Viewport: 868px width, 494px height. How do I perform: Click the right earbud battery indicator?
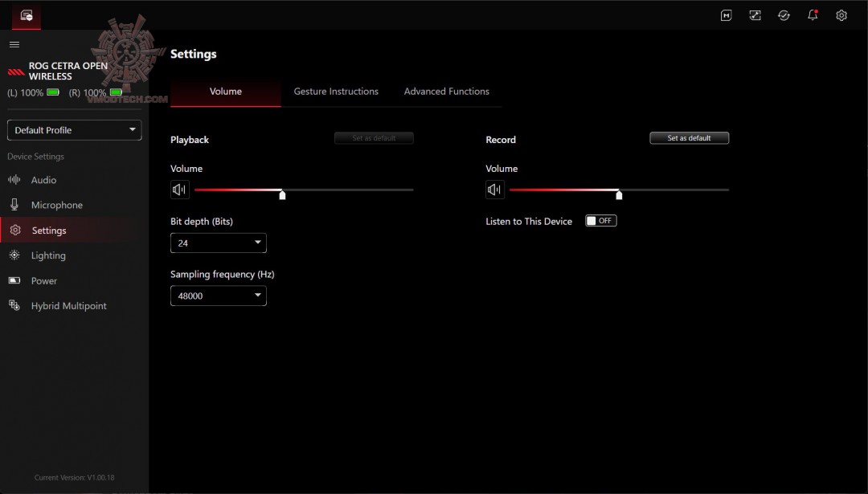pos(116,92)
